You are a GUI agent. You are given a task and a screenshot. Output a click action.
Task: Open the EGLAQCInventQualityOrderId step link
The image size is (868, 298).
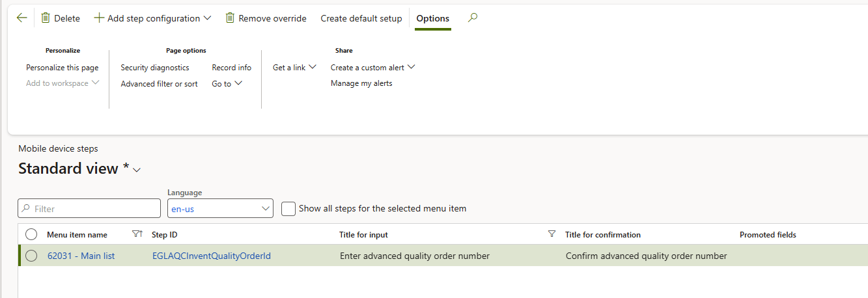point(211,256)
